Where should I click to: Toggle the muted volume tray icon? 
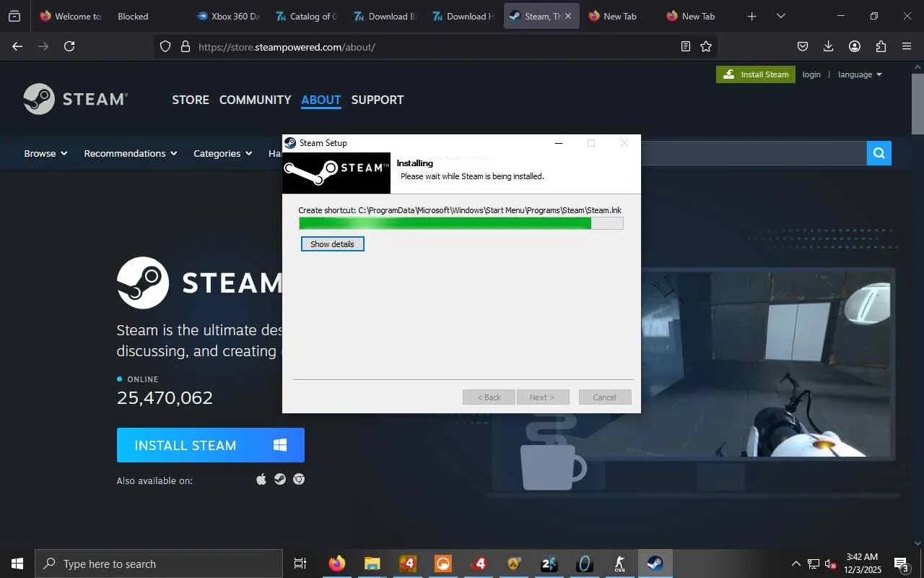point(831,564)
